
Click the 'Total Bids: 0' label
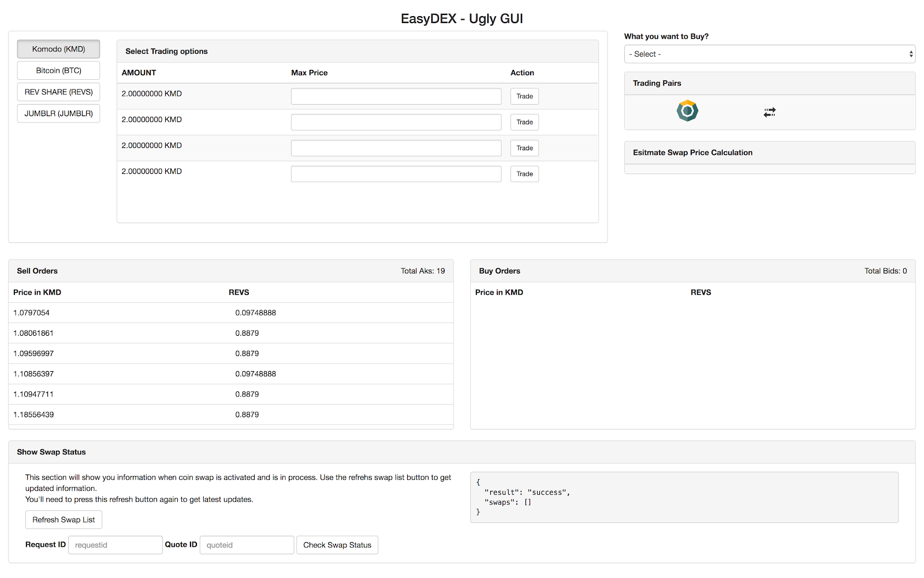tap(885, 271)
